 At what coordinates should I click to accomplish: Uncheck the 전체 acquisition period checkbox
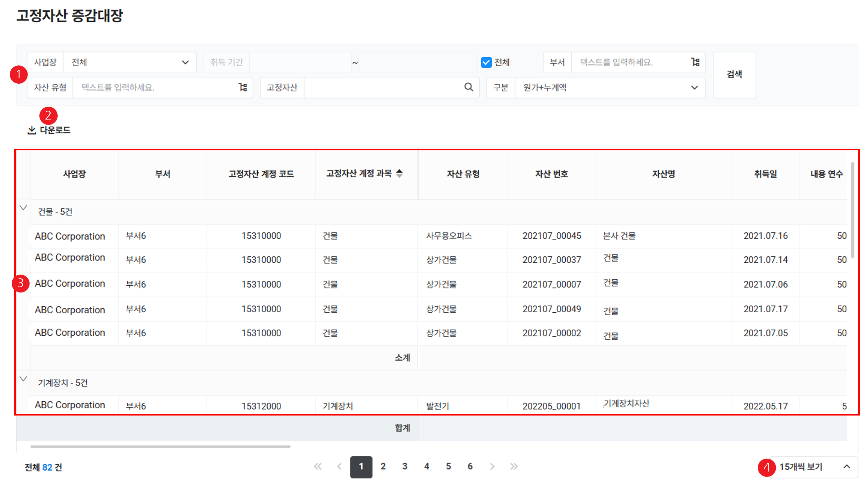click(x=486, y=62)
